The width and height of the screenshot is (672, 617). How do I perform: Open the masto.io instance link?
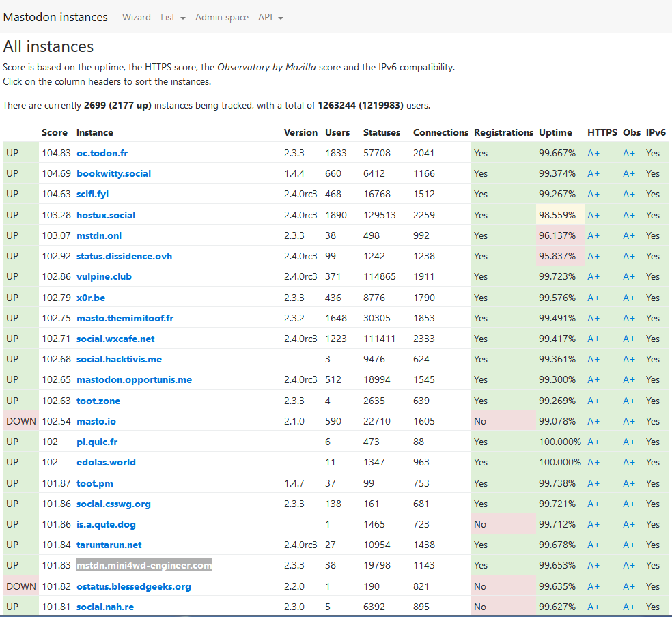(96, 421)
